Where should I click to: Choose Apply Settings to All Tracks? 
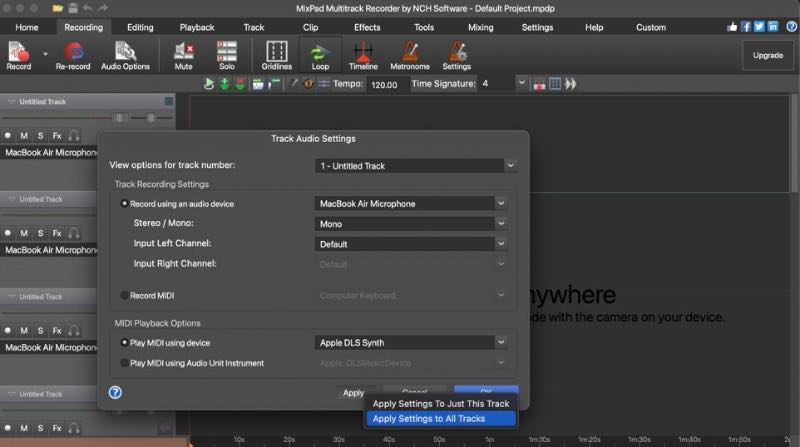pos(440,419)
